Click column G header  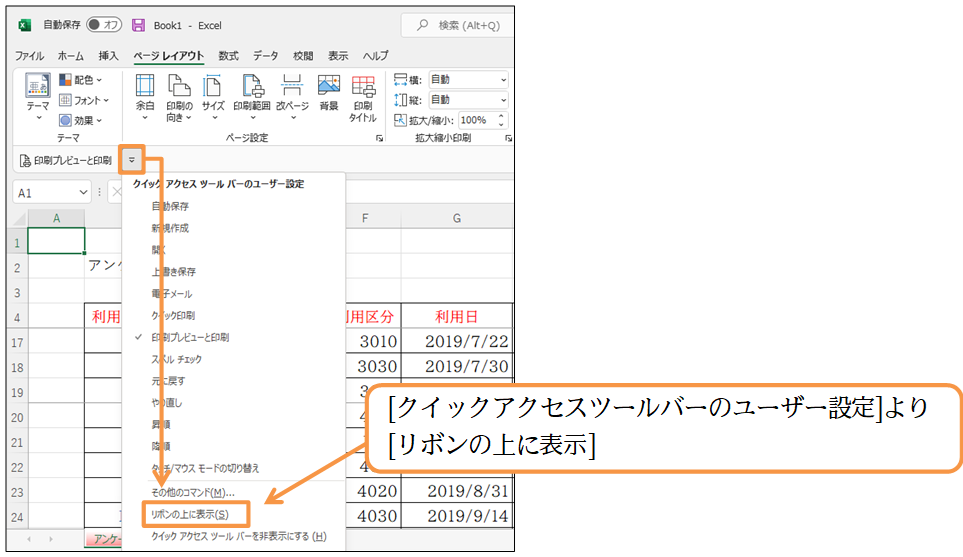click(x=457, y=218)
